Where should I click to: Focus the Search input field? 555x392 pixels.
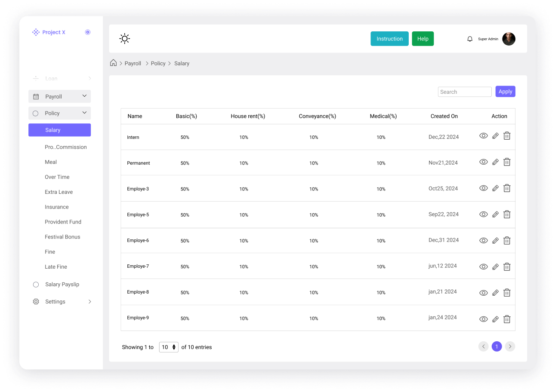point(465,92)
